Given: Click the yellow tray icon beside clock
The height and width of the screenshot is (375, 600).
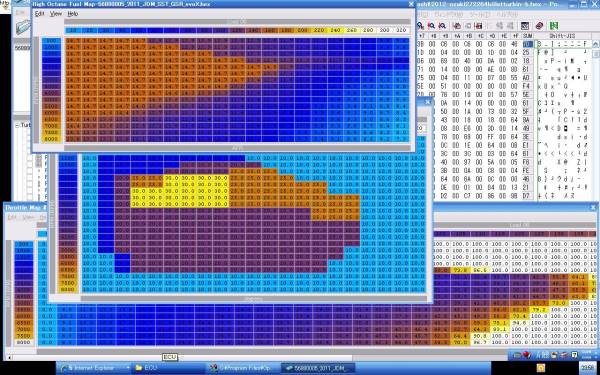Looking at the screenshot, I should pyautogui.click(x=541, y=368).
